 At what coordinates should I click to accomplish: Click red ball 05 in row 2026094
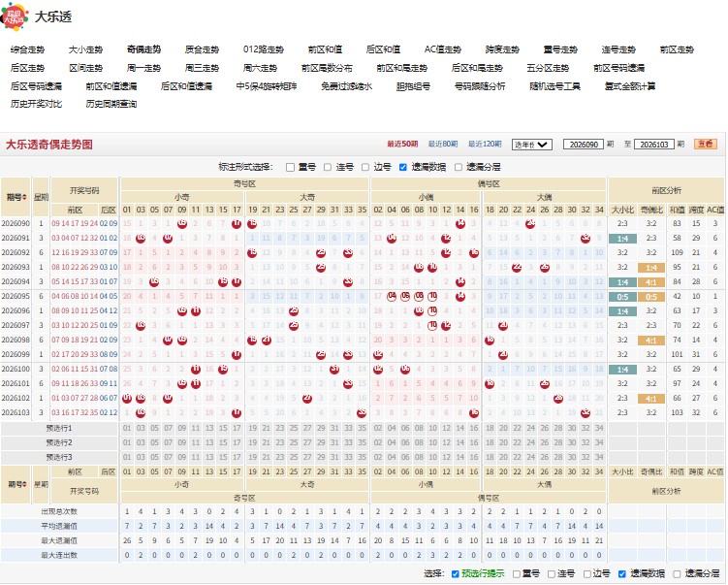[154, 282]
